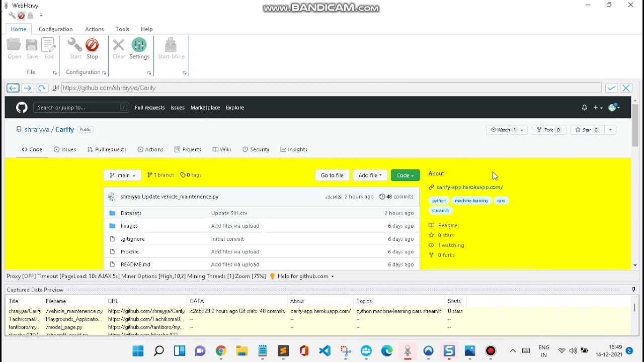Open the Datasets folder

[x=131, y=213]
